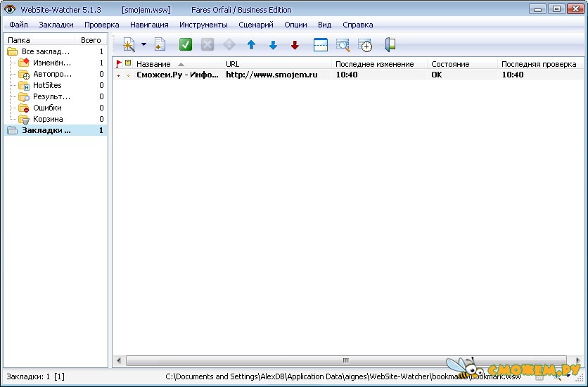The image size is (588, 387).
Task: Click the yellow note column header icon
Action: 128,63
